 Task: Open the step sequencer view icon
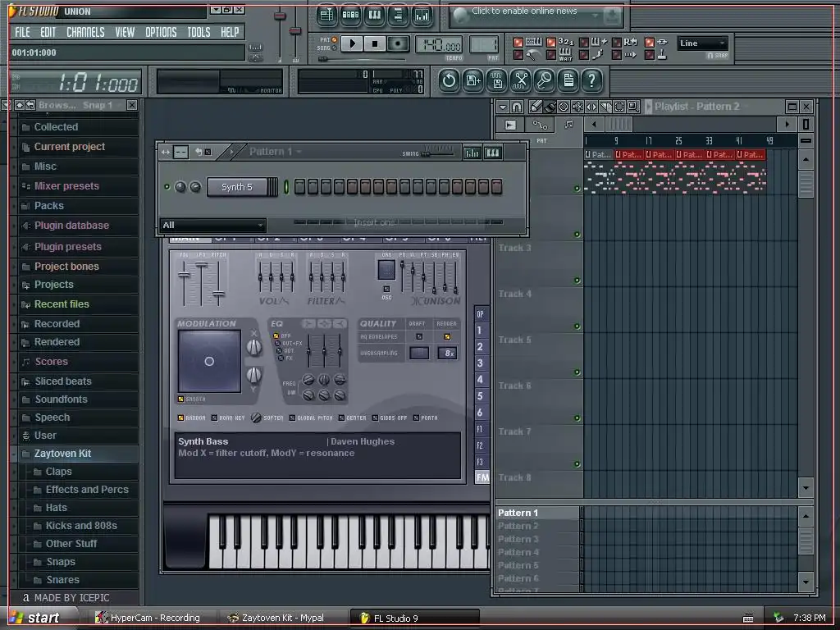350,15
